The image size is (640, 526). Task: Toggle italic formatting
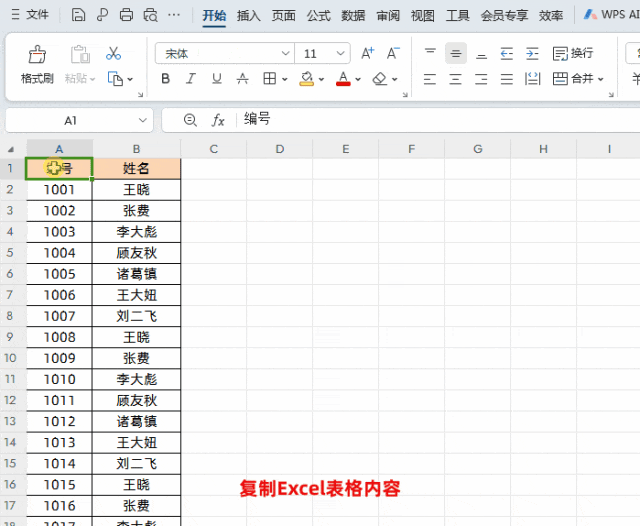click(x=191, y=78)
